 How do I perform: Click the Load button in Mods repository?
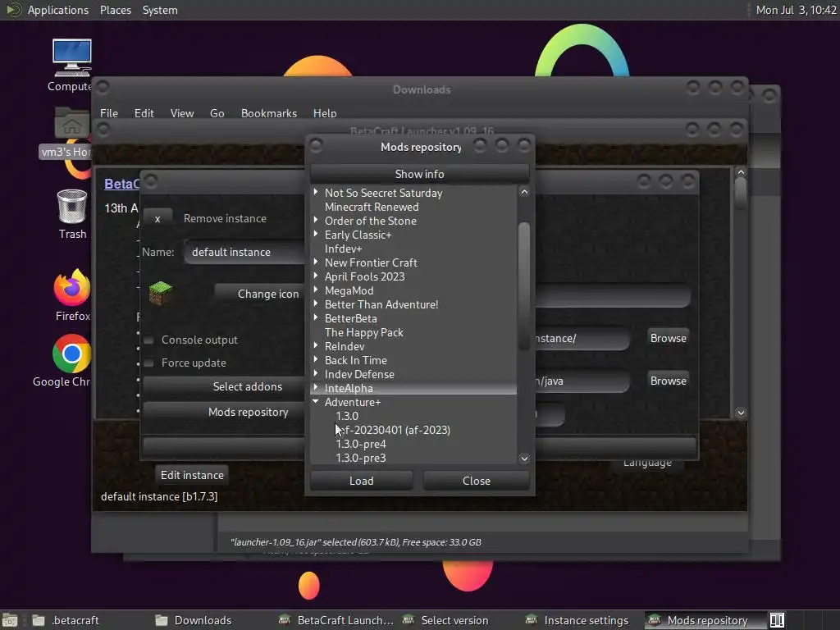362,481
